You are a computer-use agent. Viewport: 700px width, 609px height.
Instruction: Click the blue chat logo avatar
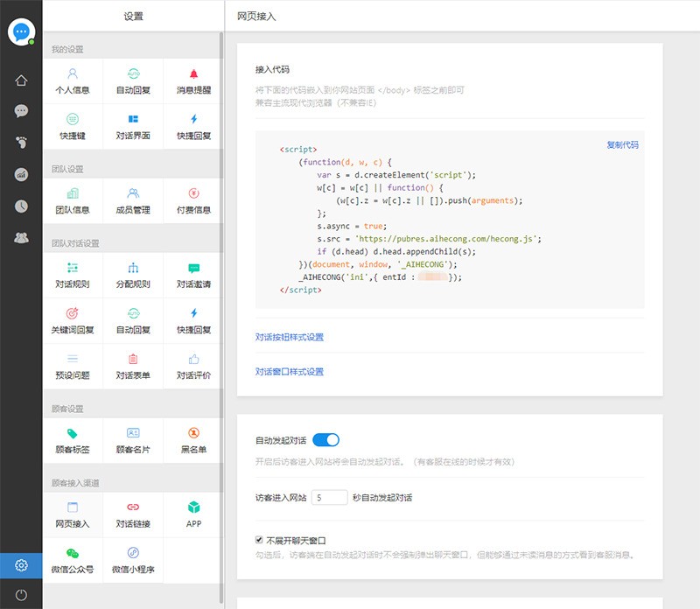21,31
